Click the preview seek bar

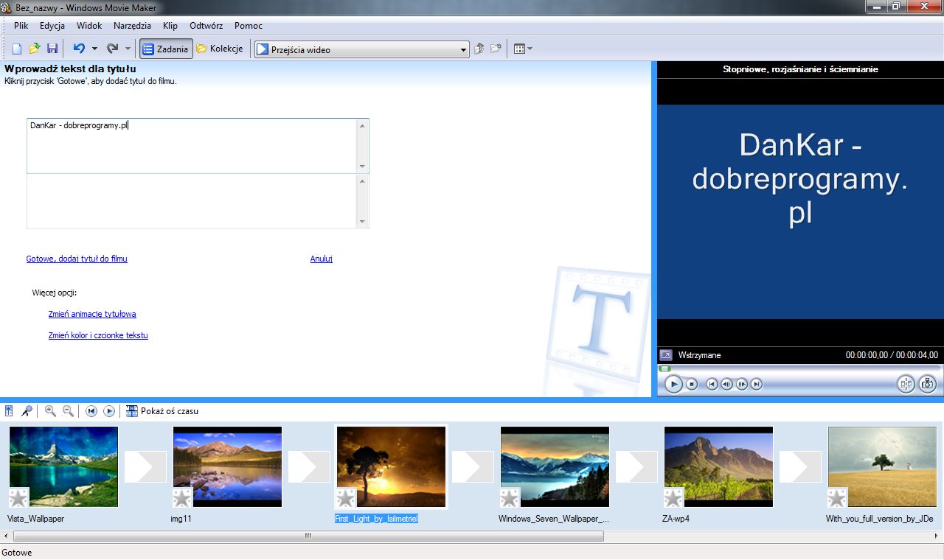799,368
